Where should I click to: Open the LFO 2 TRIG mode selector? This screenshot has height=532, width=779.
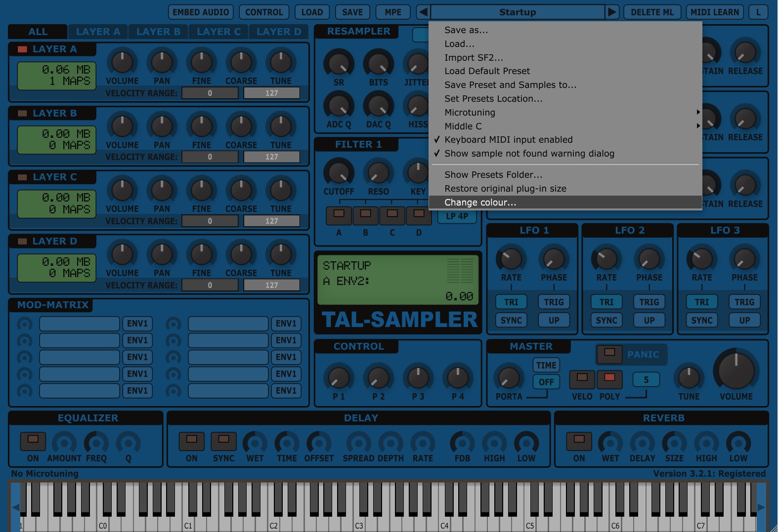click(x=649, y=302)
